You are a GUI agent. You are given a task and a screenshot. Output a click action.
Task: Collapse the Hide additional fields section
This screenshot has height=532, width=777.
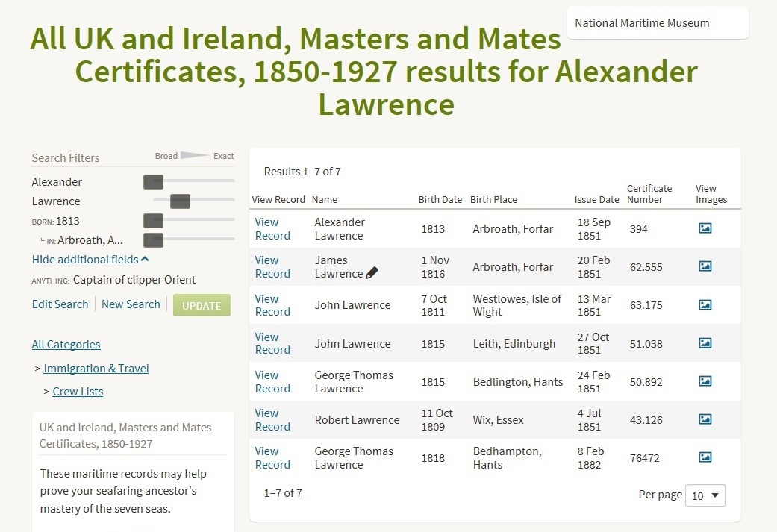(90, 260)
